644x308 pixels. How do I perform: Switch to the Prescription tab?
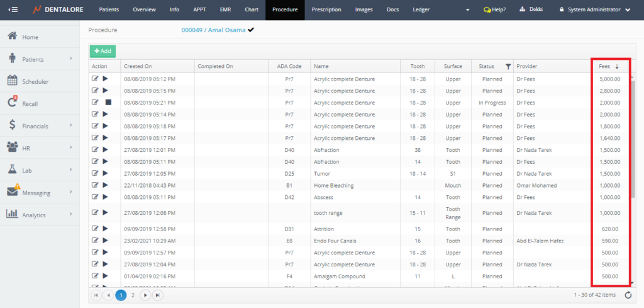click(x=326, y=9)
